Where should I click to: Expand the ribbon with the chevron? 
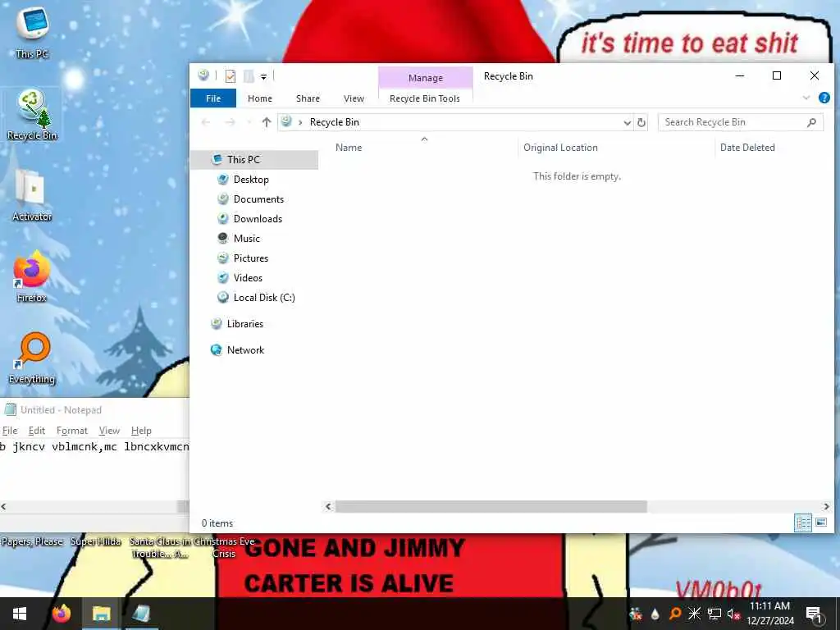(x=806, y=98)
